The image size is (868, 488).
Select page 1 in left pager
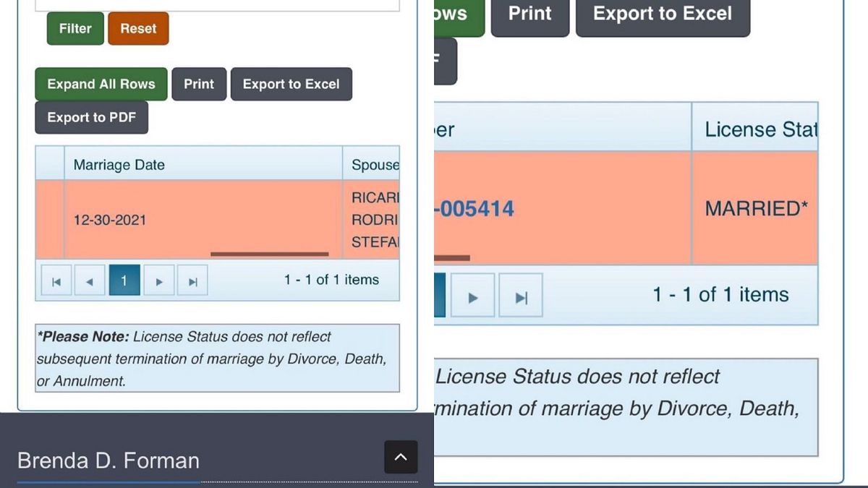(x=124, y=281)
